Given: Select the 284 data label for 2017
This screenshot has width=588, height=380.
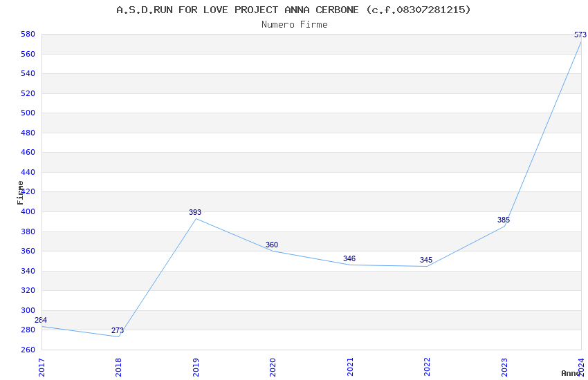Looking at the screenshot, I should pyautogui.click(x=41, y=320).
